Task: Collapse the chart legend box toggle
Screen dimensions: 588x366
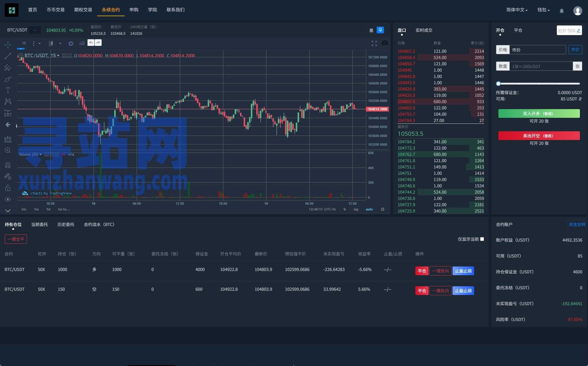Action: pos(21,55)
